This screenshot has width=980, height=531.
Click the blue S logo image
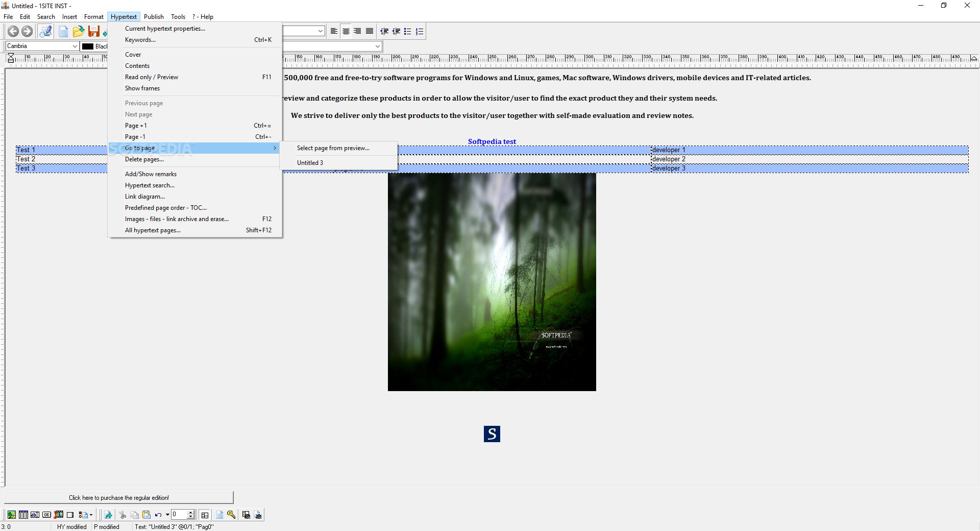492,434
